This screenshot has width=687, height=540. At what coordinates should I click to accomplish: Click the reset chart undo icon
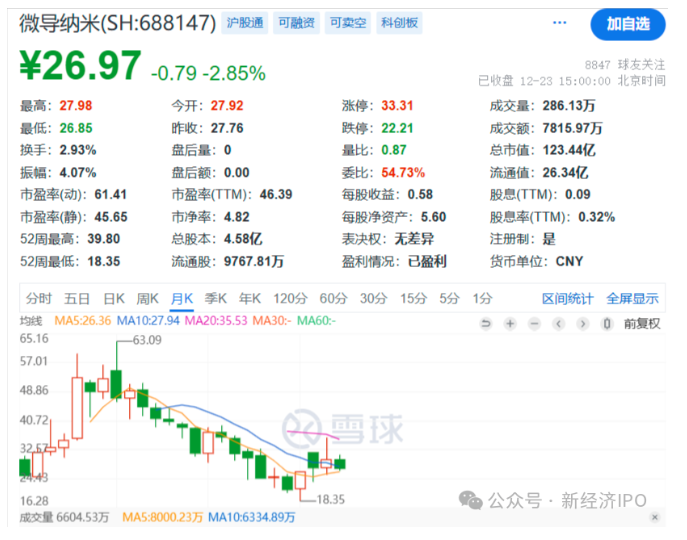[485, 324]
